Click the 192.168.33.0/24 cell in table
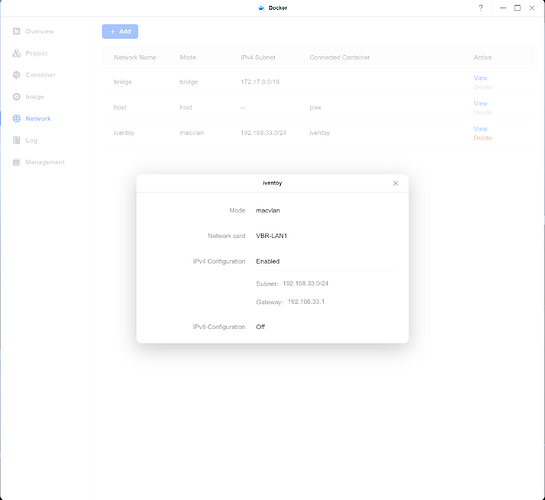545x500 pixels. (263, 133)
